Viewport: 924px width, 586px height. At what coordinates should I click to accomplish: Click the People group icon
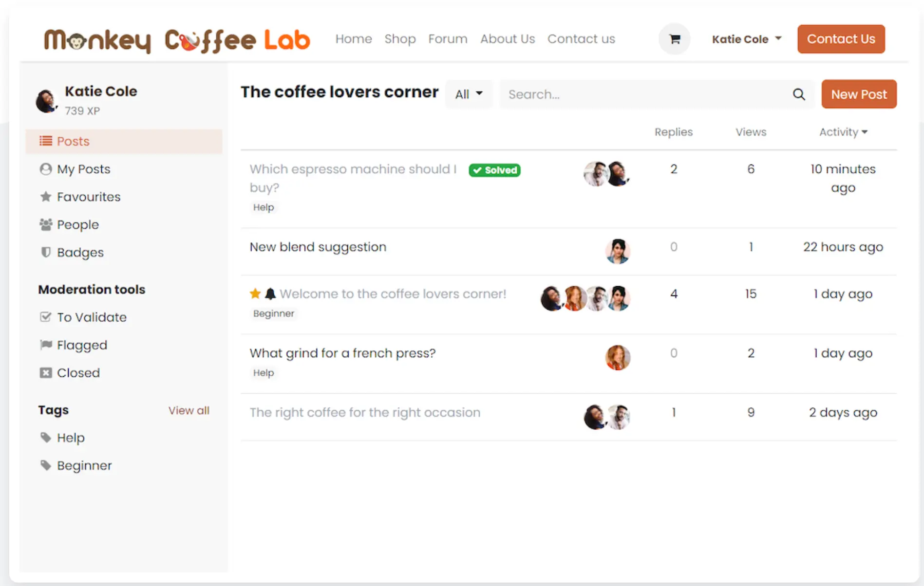pyautogui.click(x=45, y=224)
